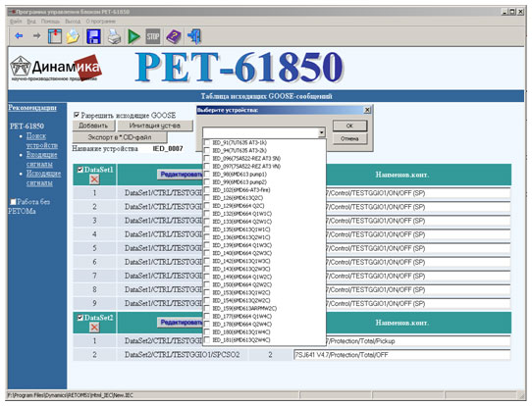Click the Имитация уст-ва button

(155, 126)
